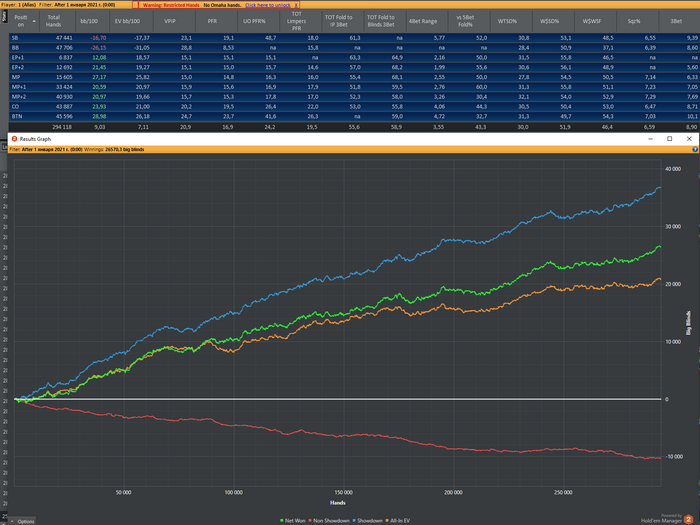Select the EP+1 position row
700x525 pixels.
point(354,58)
